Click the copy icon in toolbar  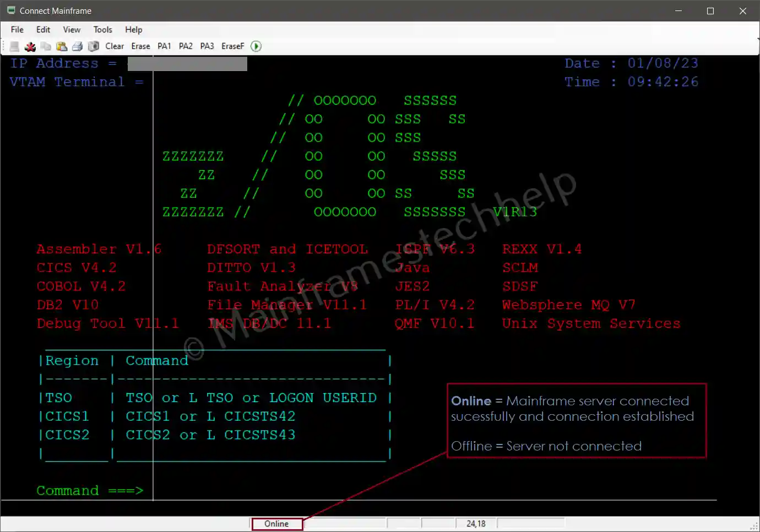coord(46,46)
